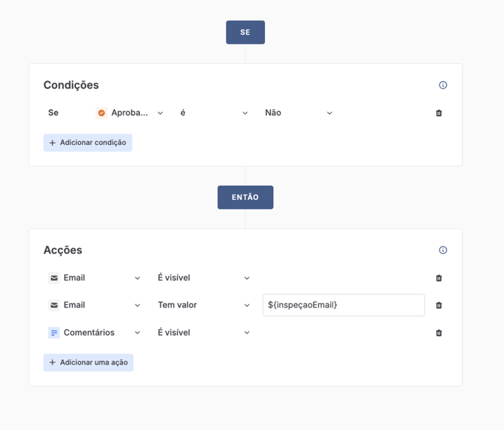
Task: Click the SE block label
Action: point(245,32)
